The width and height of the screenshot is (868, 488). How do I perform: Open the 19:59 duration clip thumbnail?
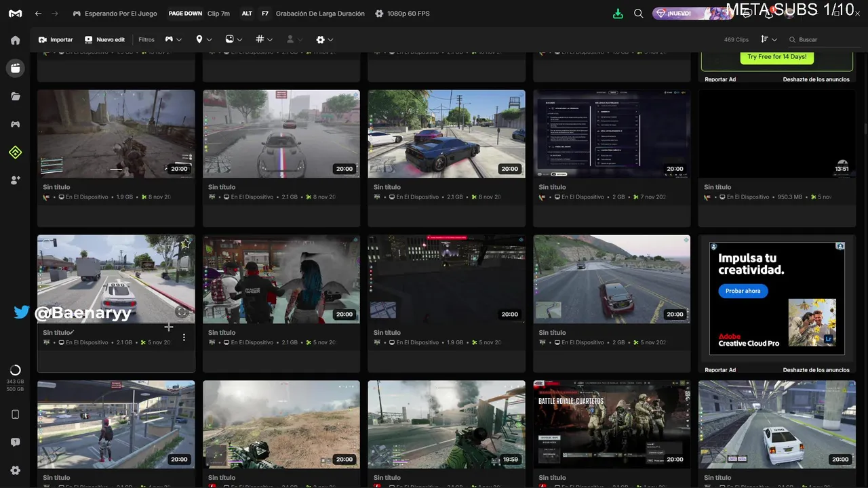tap(446, 424)
